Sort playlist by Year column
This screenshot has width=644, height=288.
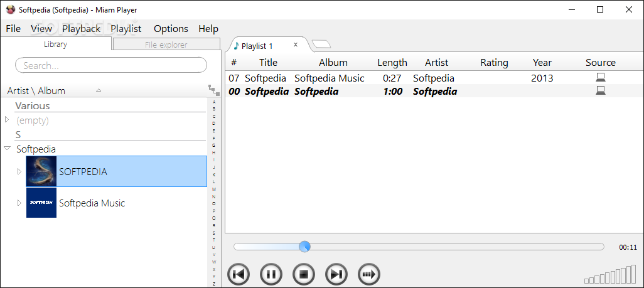click(542, 63)
